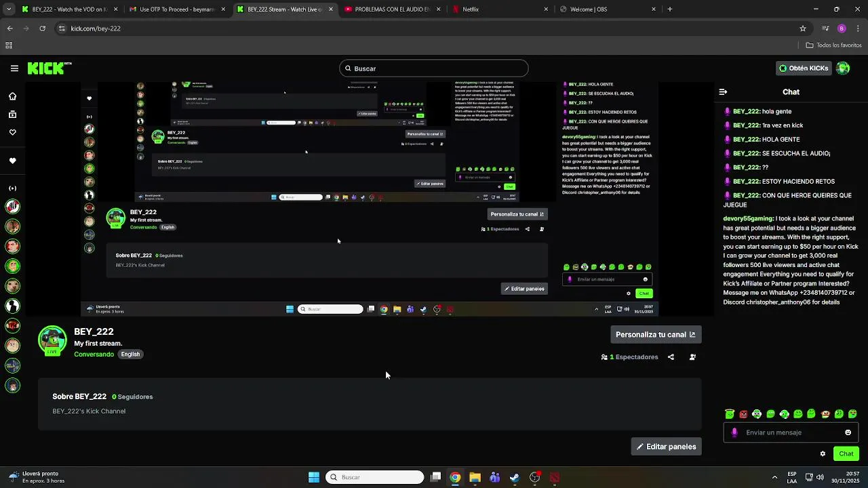Open Windows Start menu
Screen dimensions: 868x488
pyautogui.click(x=314, y=477)
